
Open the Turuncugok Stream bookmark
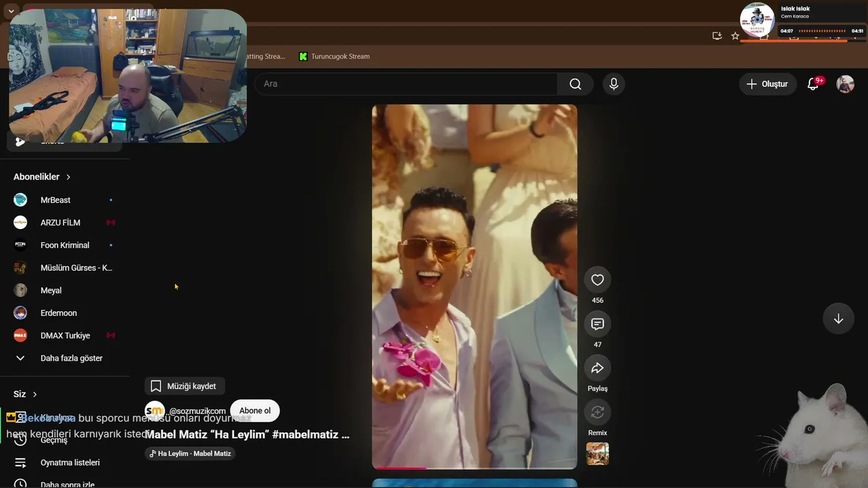click(x=334, y=56)
